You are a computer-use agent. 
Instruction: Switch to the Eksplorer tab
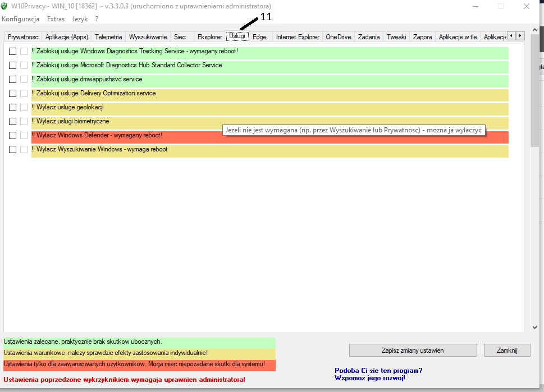pyautogui.click(x=210, y=37)
